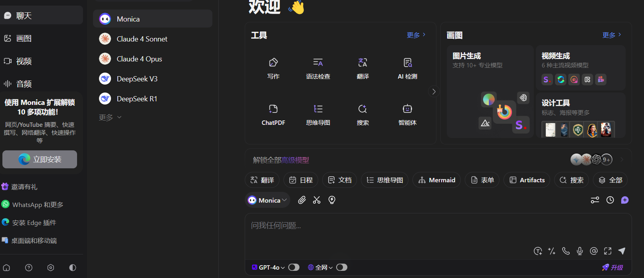This screenshot has width=644, height=278.
Task: Open chat history clock icon
Action: tap(610, 200)
